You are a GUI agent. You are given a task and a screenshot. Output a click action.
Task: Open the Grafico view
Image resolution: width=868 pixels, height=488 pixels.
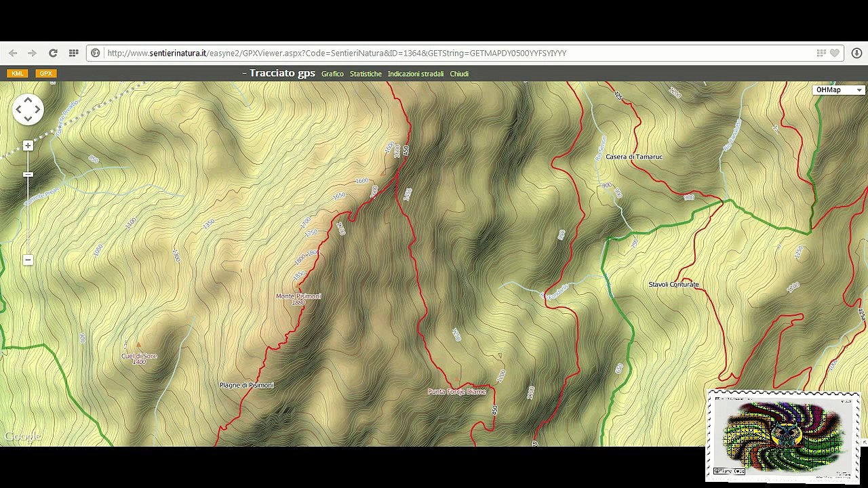[332, 74]
